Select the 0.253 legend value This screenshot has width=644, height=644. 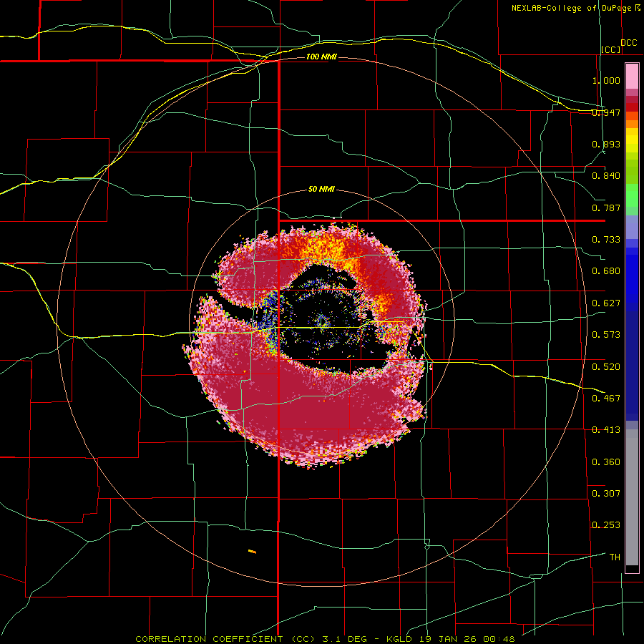(x=606, y=525)
